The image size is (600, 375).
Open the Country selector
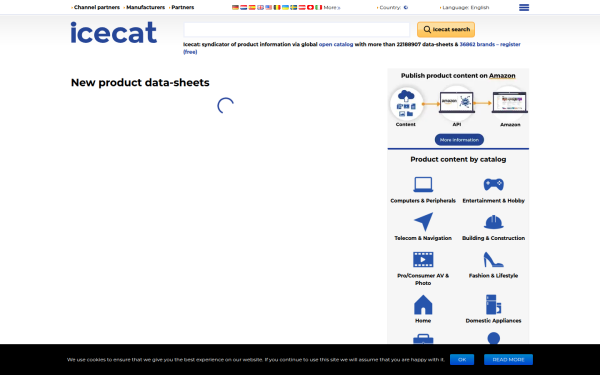coord(393,7)
